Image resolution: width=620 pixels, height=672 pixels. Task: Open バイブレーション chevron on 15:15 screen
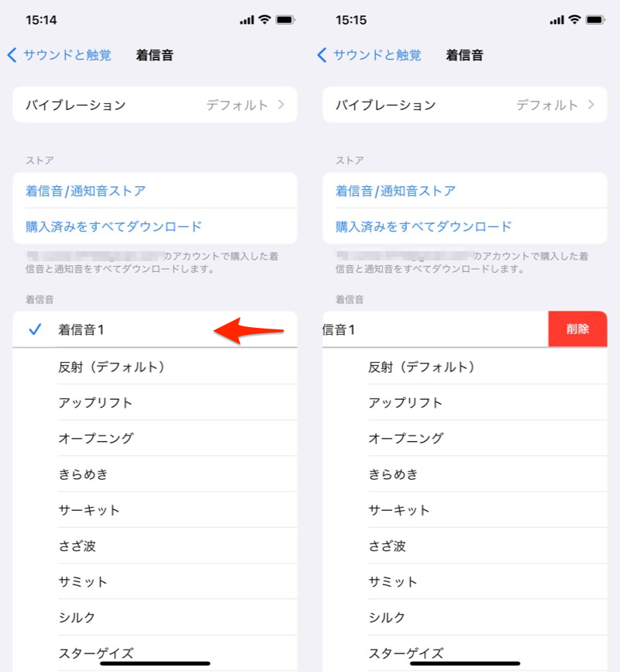tap(591, 105)
